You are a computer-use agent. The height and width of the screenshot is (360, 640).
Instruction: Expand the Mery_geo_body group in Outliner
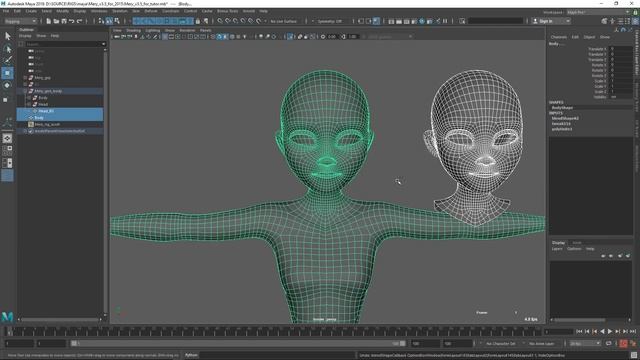point(25,91)
